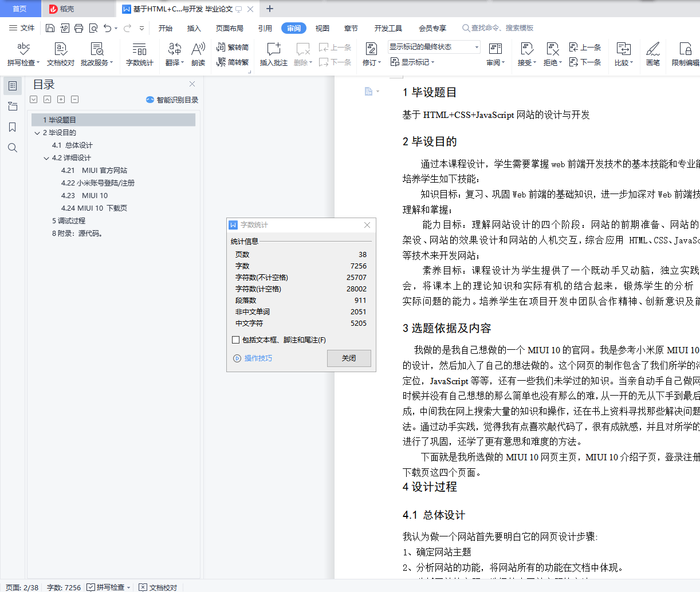Expand the 拼写检查 dropdown arrow
This screenshot has height=592, width=700.
point(38,63)
